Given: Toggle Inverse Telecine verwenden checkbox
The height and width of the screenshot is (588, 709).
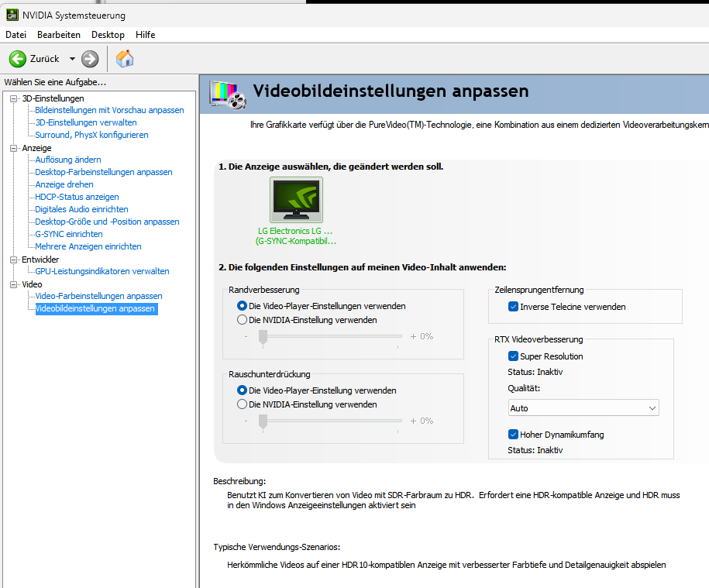Looking at the screenshot, I should point(513,307).
